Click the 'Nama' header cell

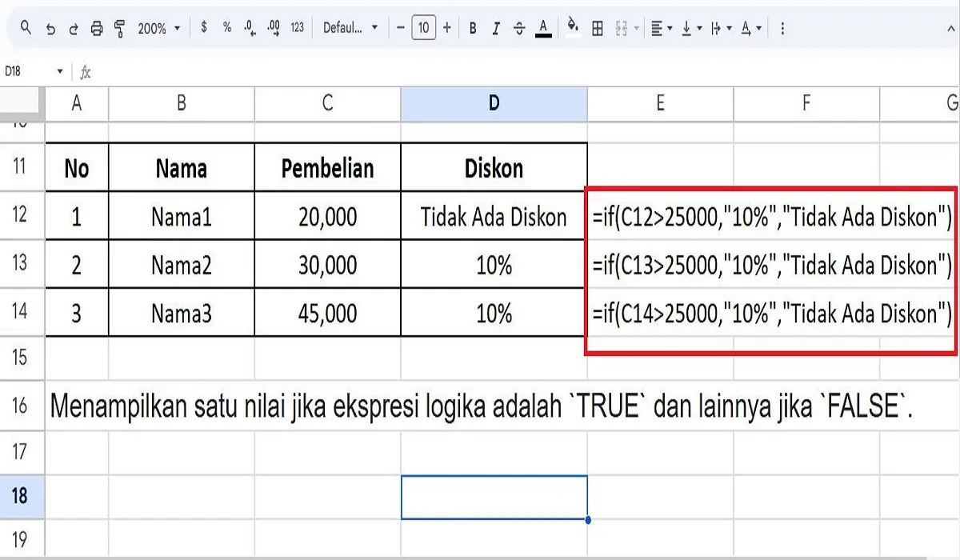pyautogui.click(x=182, y=167)
